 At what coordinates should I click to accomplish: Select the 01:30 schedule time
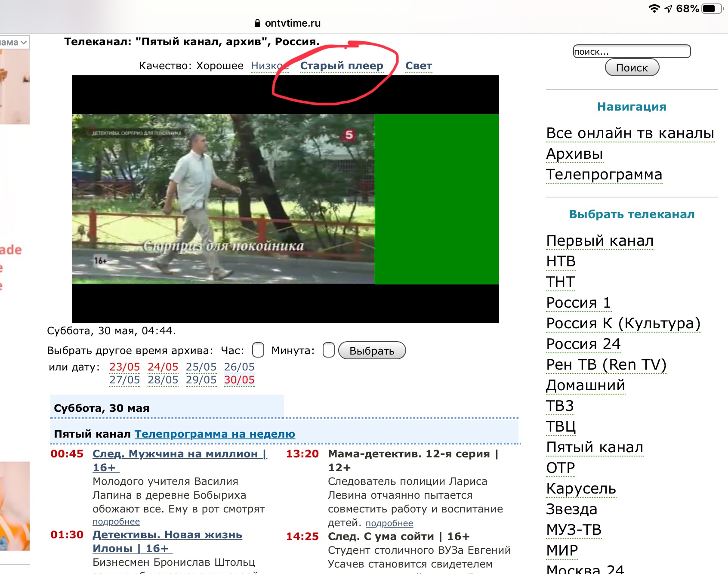click(67, 535)
